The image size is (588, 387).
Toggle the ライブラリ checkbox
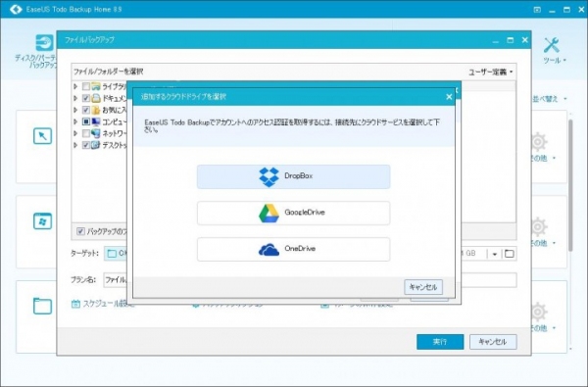(x=86, y=86)
